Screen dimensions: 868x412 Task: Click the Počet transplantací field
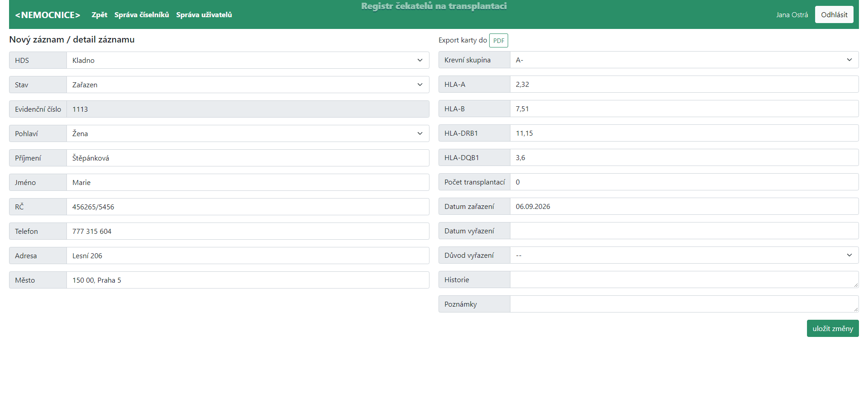pos(684,182)
